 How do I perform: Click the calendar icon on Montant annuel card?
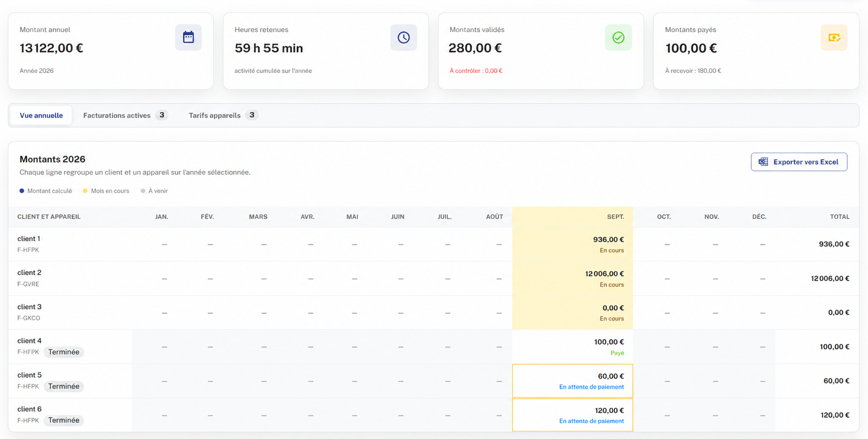point(188,37)
